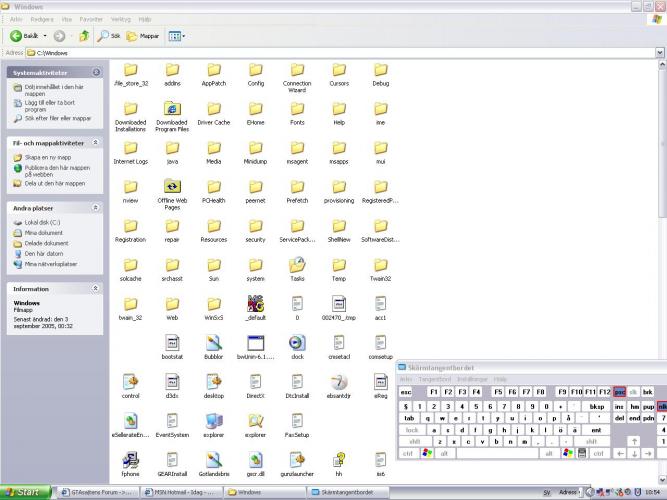Image resolution: width=667 pixels, height=500 pixels.
Task: Toggle left shft key on on-screen keyboard
Action: pyautogui.click(x=414, y=441)
